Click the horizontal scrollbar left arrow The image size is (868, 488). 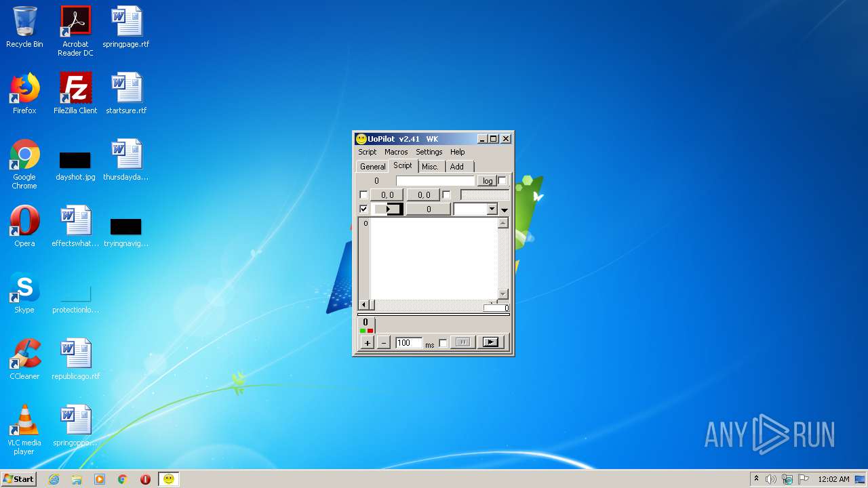pos(364,305)
